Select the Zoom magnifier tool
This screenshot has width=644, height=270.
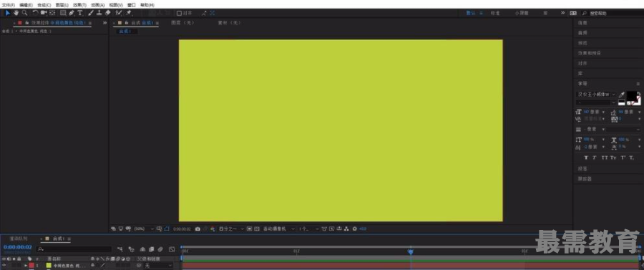(24, 13)
